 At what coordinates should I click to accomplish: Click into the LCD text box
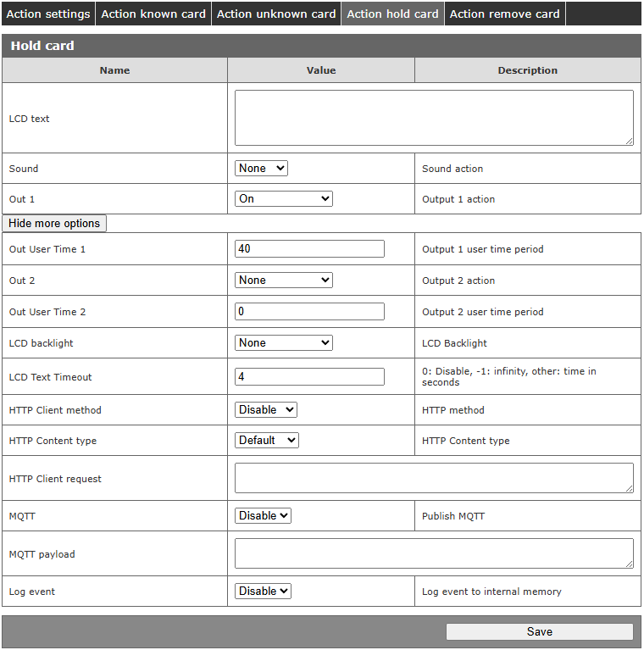[x=433, y=118]
